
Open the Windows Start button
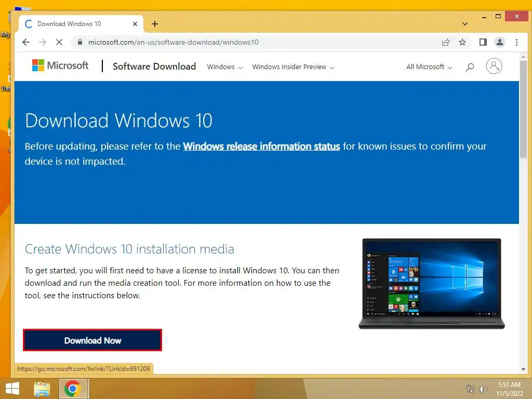coord(12,388)
